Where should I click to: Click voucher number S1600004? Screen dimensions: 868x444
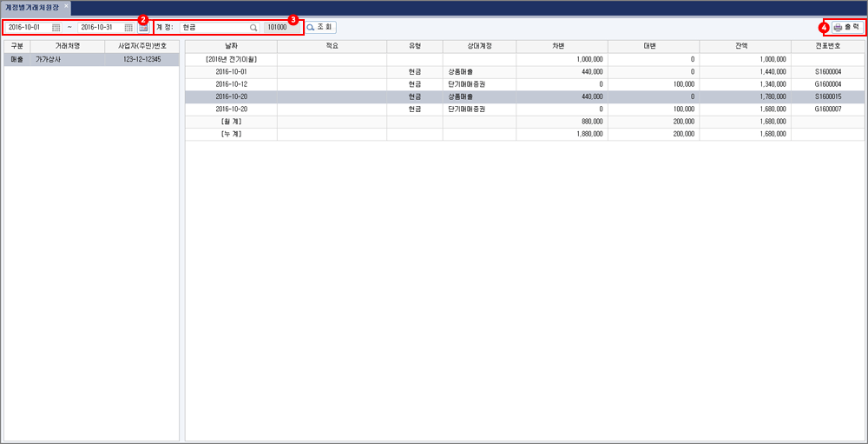[827, 72]
